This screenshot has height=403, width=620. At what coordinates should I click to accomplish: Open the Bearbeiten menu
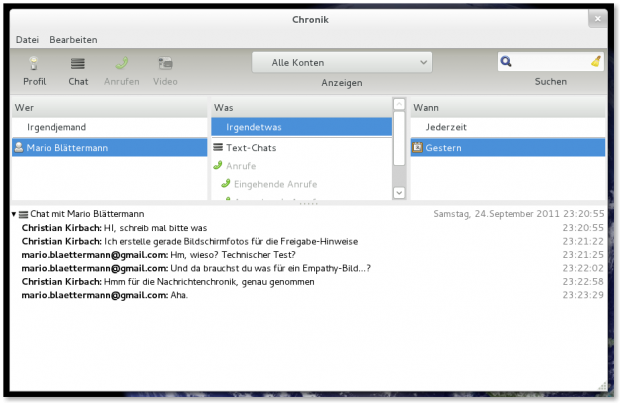click(x=73, y=40)
